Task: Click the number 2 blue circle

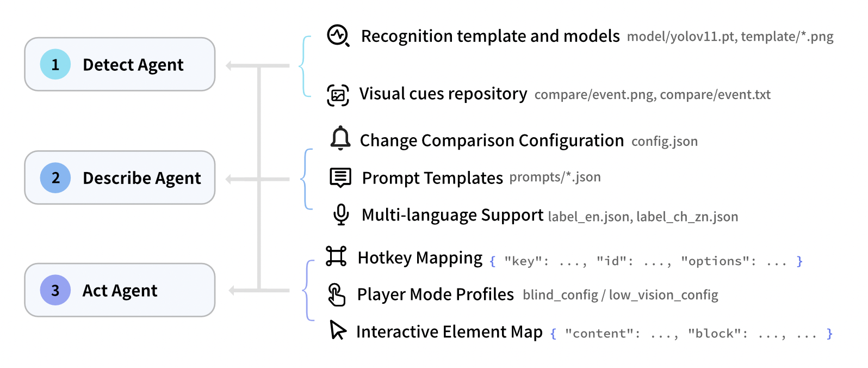Action: [55, 177]
